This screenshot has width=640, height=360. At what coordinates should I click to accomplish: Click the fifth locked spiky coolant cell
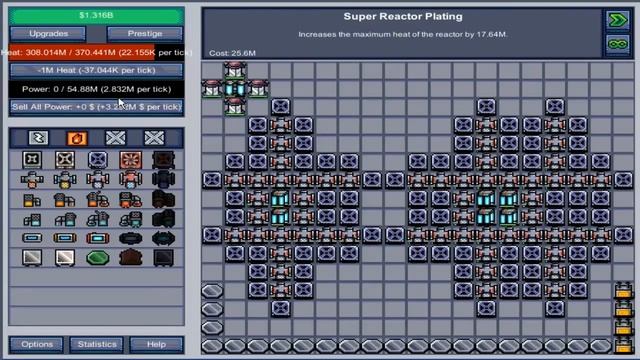click(x=163, y=238)
